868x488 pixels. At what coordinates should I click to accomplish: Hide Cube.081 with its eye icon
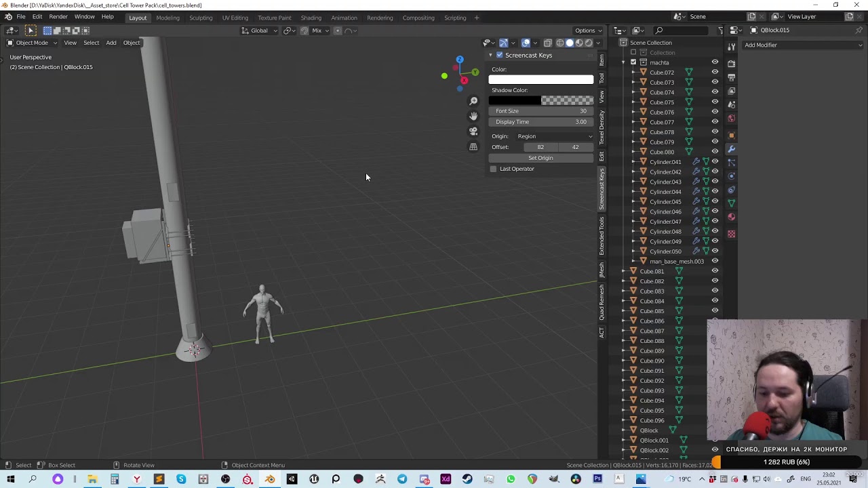715,271
